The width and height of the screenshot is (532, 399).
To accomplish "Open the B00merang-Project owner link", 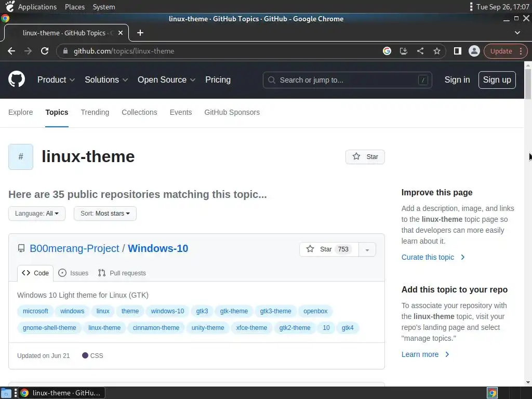I will click(x=74, y=248).
